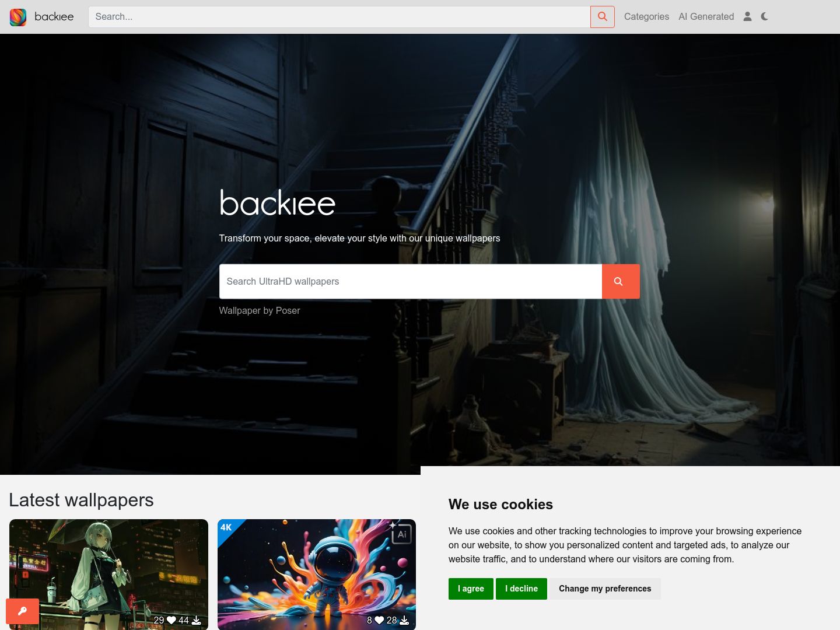The width and height of the screenshot is (840, 630).
Task: Click the Latest wallpapers heading
Action: (81, 500)
